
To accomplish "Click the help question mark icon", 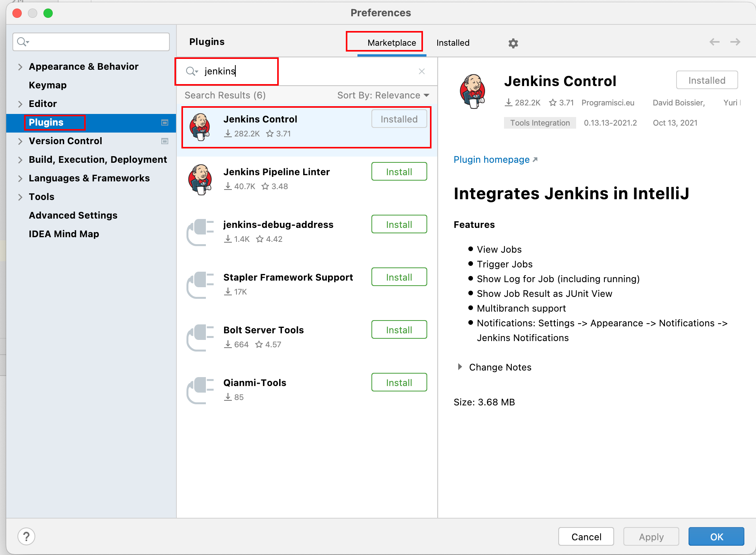I will [26, 537].
